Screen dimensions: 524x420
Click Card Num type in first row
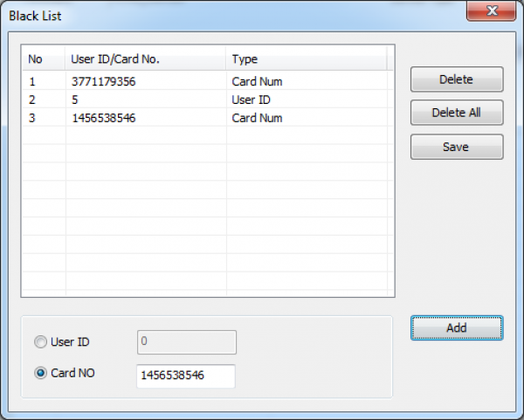(257, 82)
